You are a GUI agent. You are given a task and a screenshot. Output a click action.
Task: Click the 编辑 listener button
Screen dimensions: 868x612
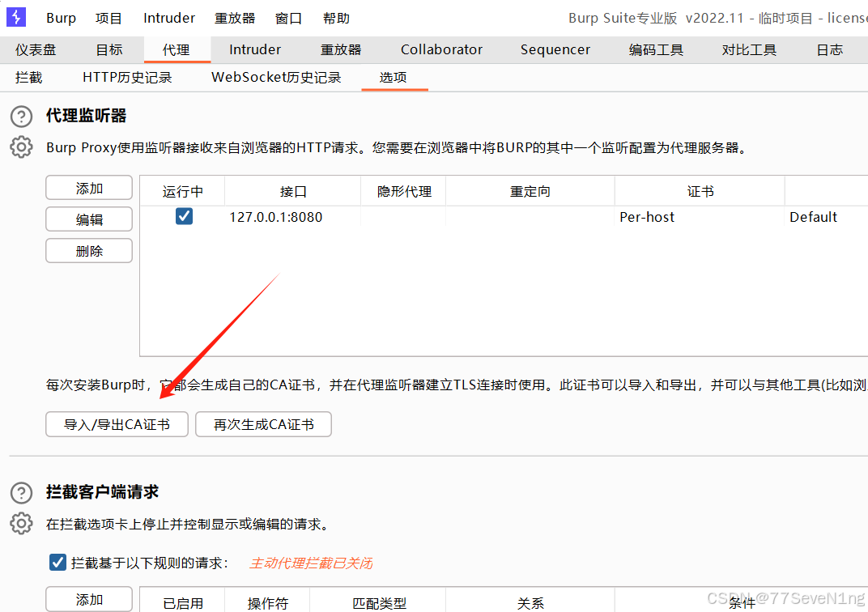point(89,219)
